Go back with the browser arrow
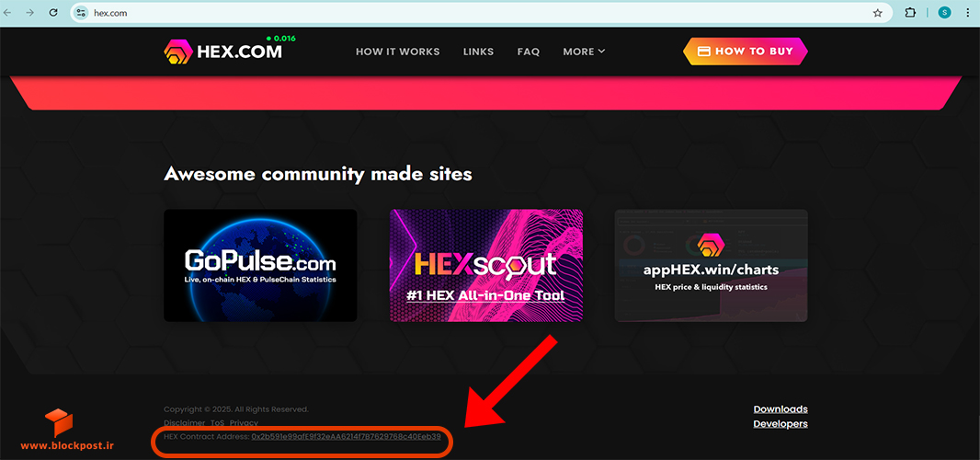 tap(7, 13)
